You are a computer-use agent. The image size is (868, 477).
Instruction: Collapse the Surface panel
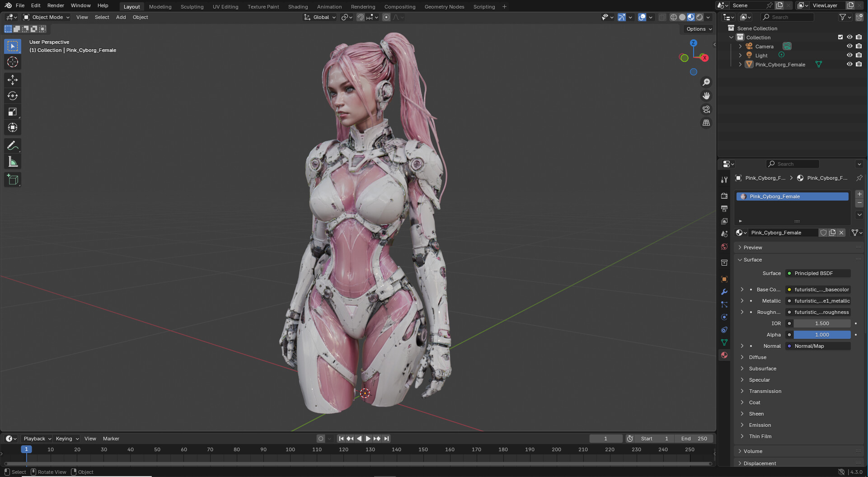point(752,260)
